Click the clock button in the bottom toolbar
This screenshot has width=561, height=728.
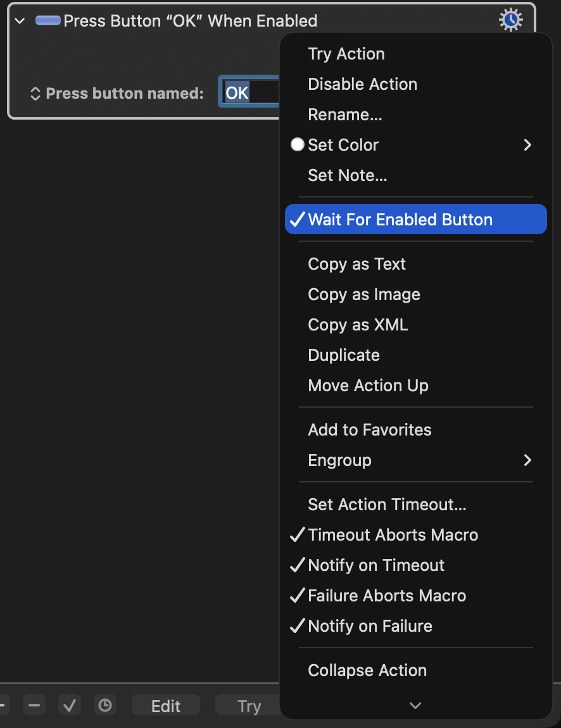click(x=105, y=705)
